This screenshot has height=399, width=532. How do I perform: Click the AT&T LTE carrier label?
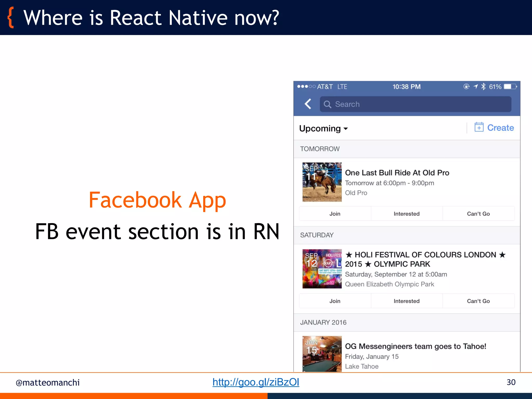point(332,87)
